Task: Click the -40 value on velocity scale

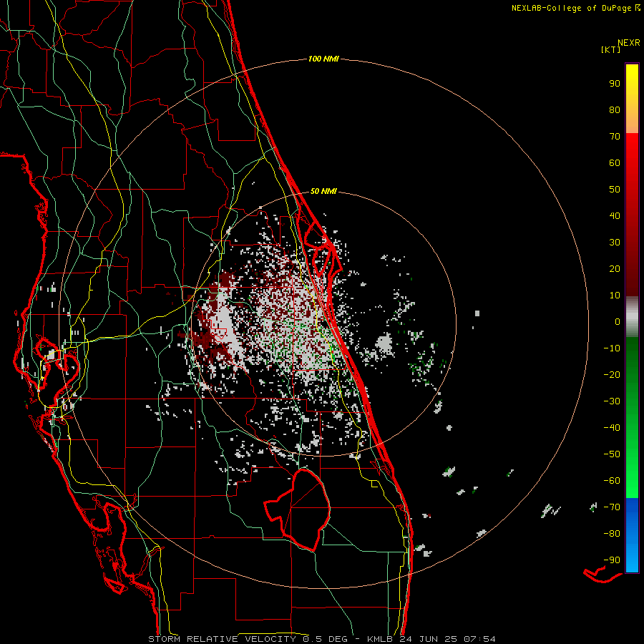Action: click(612, 428)
